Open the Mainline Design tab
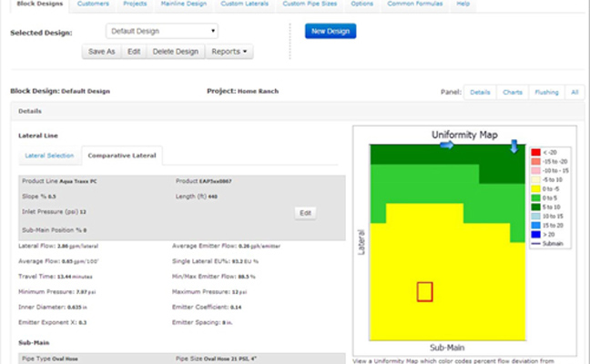Viewport: 590px width, 364px height. [183, 5]
